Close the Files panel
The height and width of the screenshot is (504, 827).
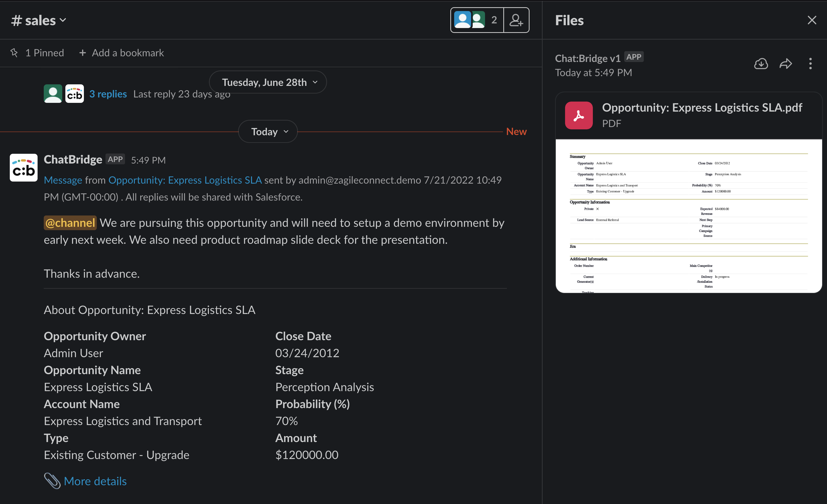pyautogui.click(x=812, y=20)
